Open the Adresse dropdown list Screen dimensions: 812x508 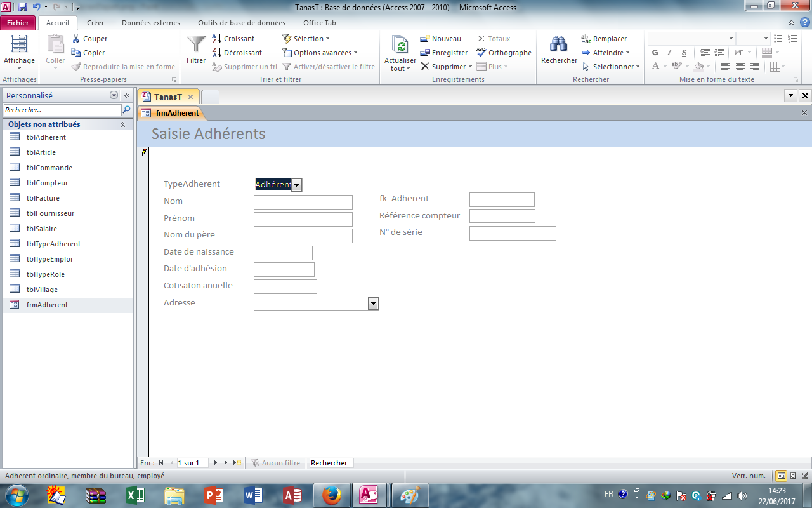(x=374, y=304)
